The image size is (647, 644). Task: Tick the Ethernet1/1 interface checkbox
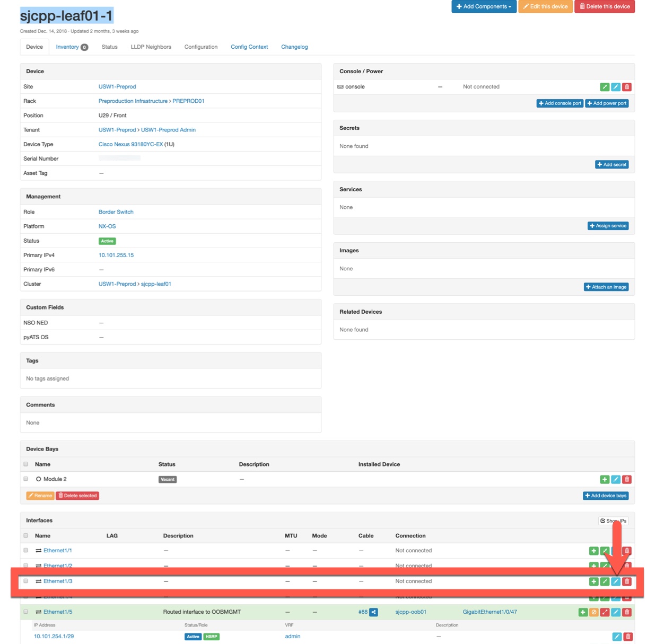pyautogui.click(x=25, y=551)
